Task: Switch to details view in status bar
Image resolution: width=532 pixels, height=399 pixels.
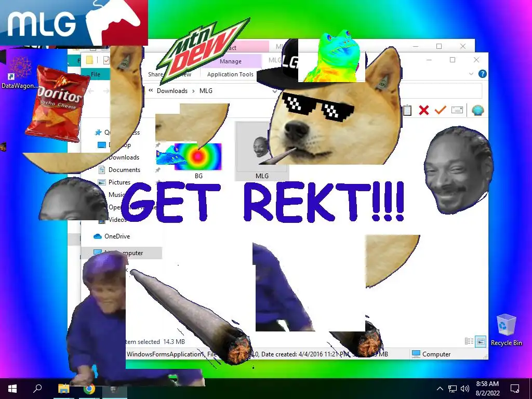Action: [x=469, y=341]
